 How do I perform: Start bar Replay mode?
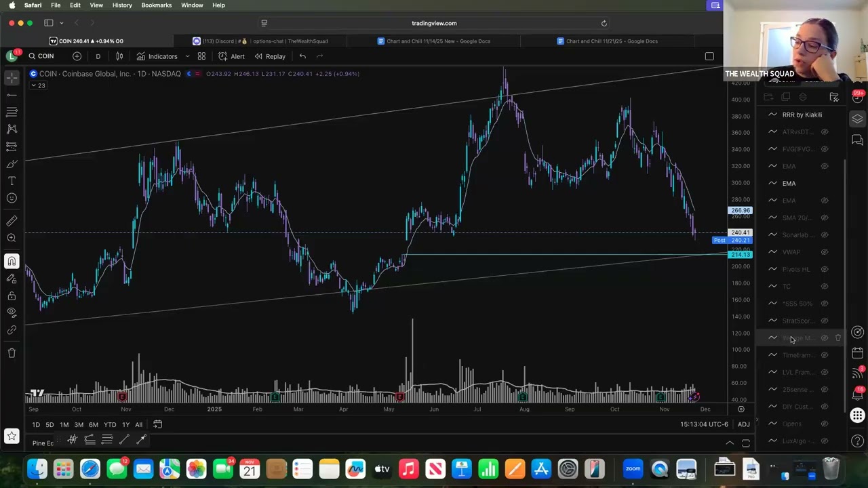click(x=270, y=56)
